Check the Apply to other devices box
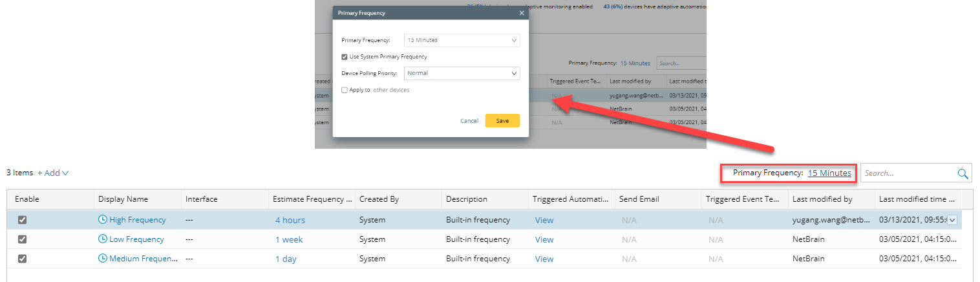This screenshot has width=980, height=282. (345, 90)
